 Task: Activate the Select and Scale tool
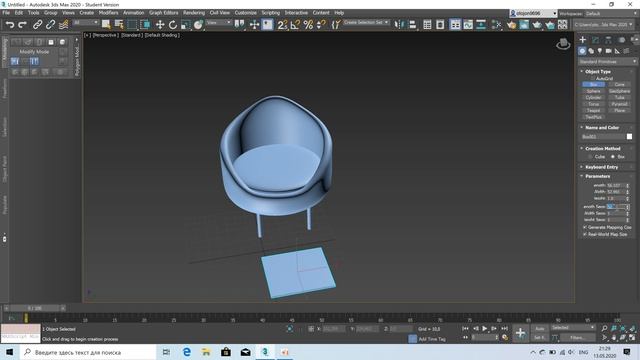click(x=186, y=24)
